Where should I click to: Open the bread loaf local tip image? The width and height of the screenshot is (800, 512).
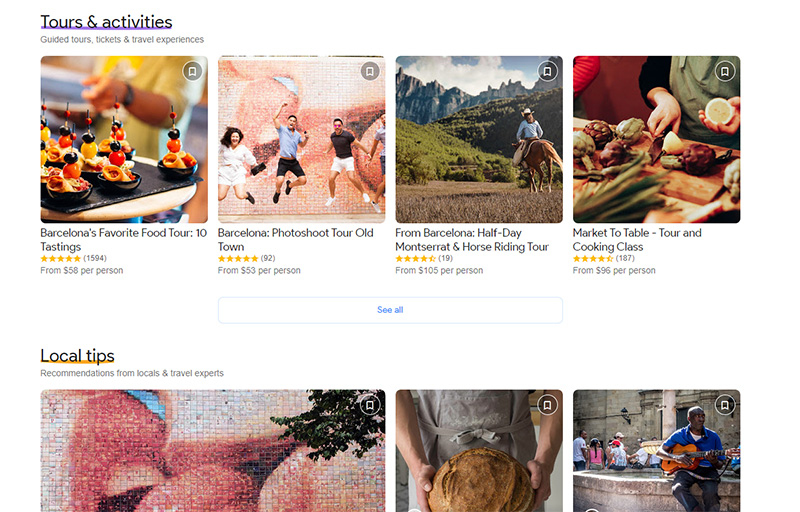click(x=479, y=451)
